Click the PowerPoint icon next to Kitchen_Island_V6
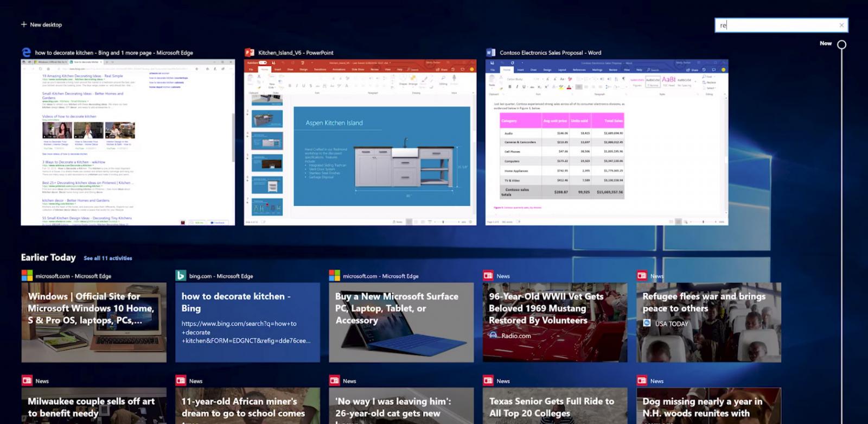Image resolution: width=868 pixels, height=424 pixels. [250, 53]
